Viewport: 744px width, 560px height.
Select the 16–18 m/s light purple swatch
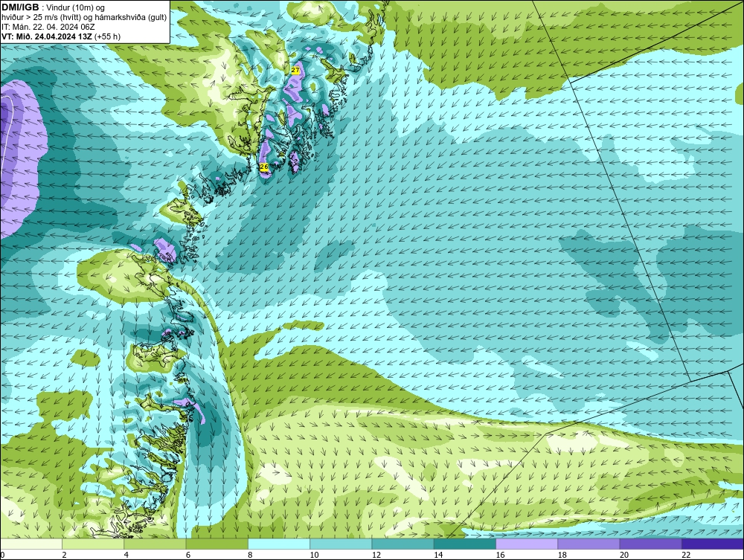[x=527, y=544]
